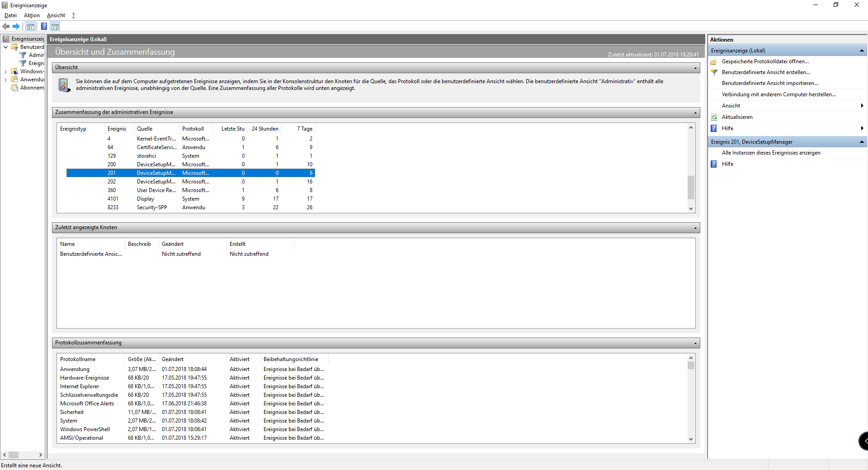
Task: Click the right arrow of the tree horizontal scrollbar
Action: (41, 455)
